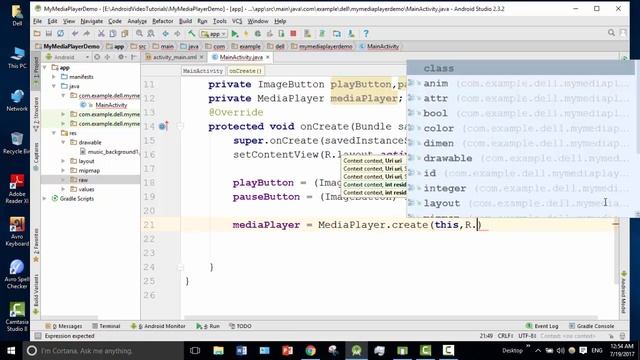Open the Terminal tool window
Viewport: 640px width, 360px height.
[x=106, y=326]
